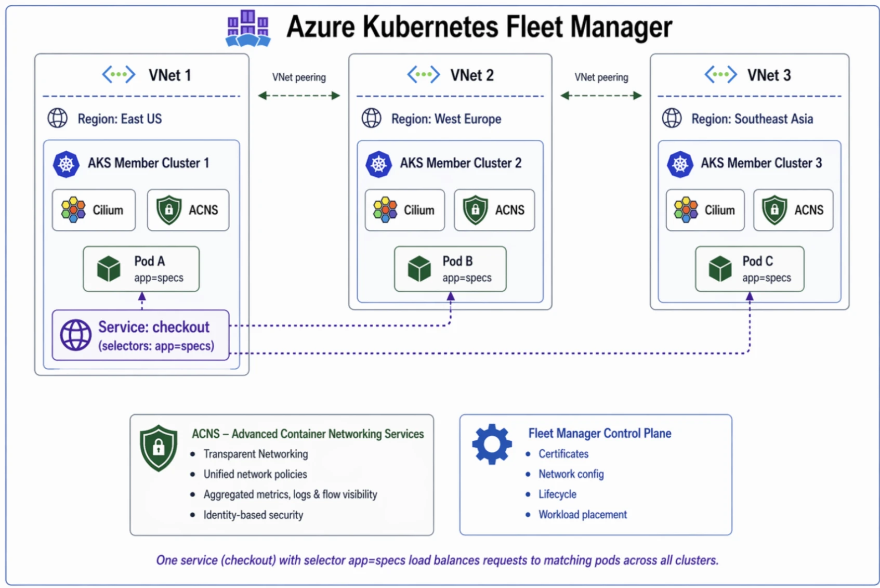
Task: Click the Azure Kubernetes Fleet Manager title
Action: (x=479, y=27)
